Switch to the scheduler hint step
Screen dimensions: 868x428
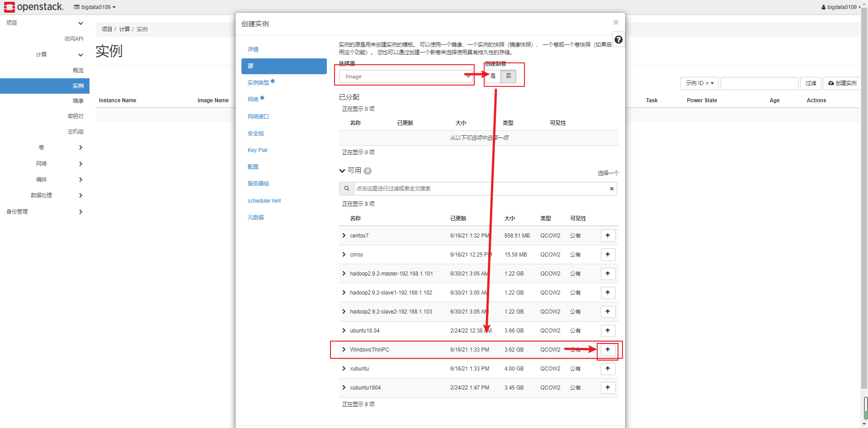click(x=264, y=201)
